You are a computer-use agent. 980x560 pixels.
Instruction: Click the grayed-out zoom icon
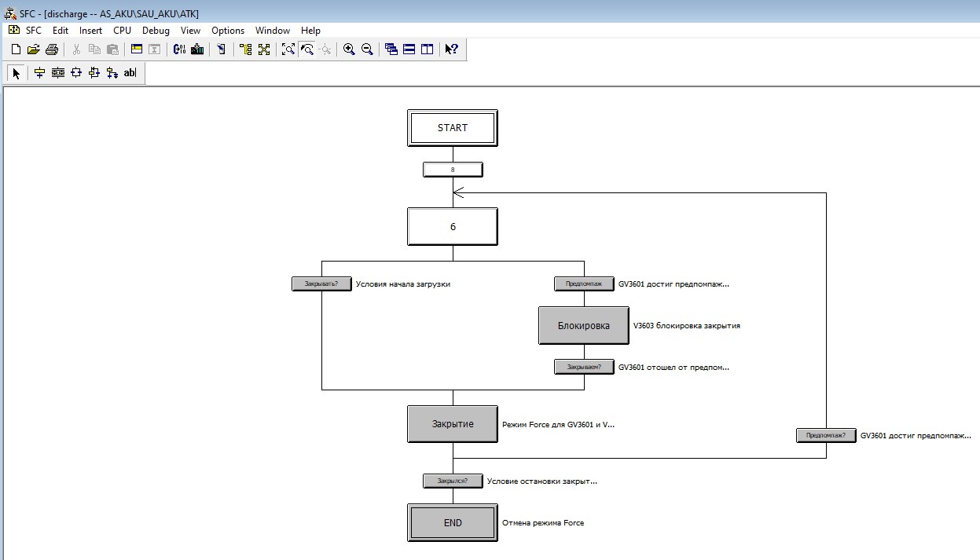pyautogui.click(x=325, y=49)
